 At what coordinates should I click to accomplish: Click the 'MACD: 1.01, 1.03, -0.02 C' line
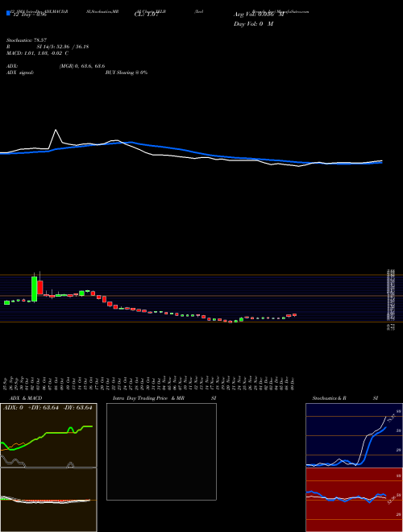click(37, 53)
